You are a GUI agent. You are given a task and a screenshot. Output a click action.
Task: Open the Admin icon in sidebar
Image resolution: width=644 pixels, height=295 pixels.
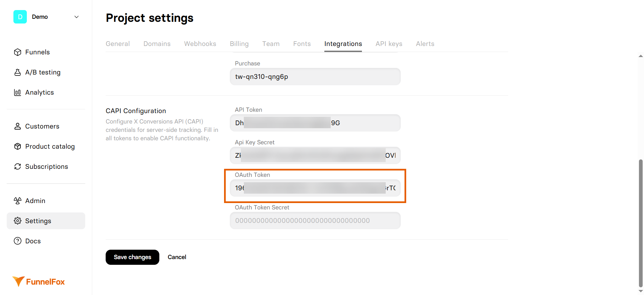click(17, 201)
